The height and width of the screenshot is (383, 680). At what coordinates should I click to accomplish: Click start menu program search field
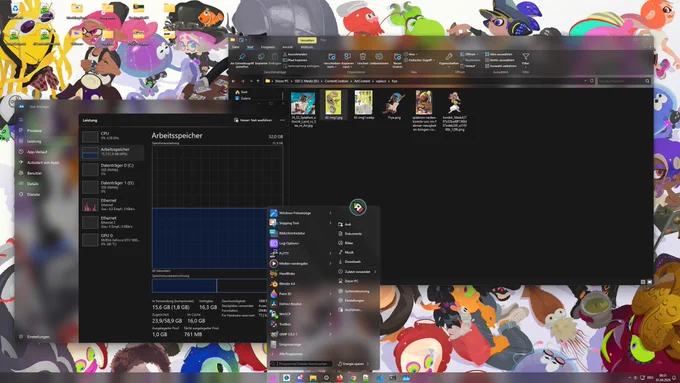pos(301,364)
